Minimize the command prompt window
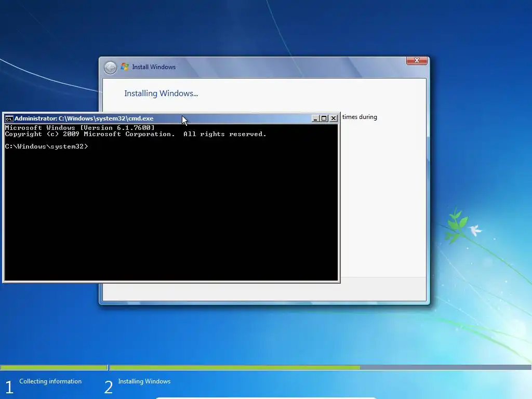 (x=315, y=118)
